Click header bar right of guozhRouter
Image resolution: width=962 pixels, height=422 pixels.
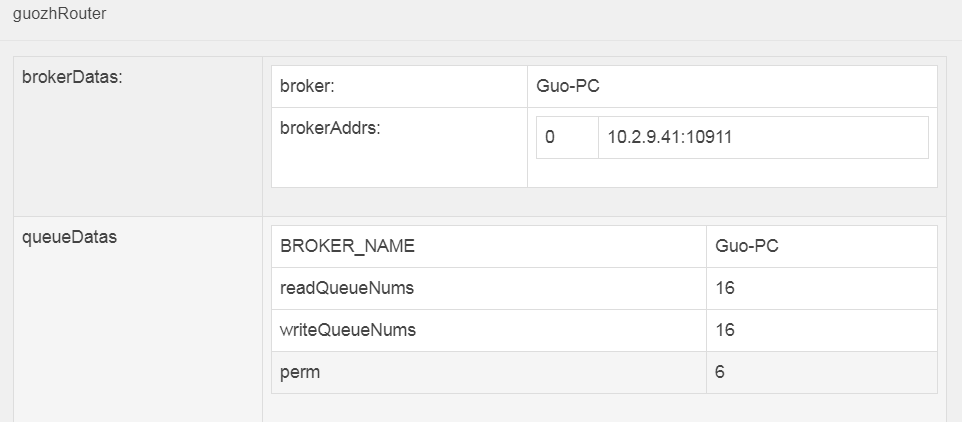tap(534, 18)
